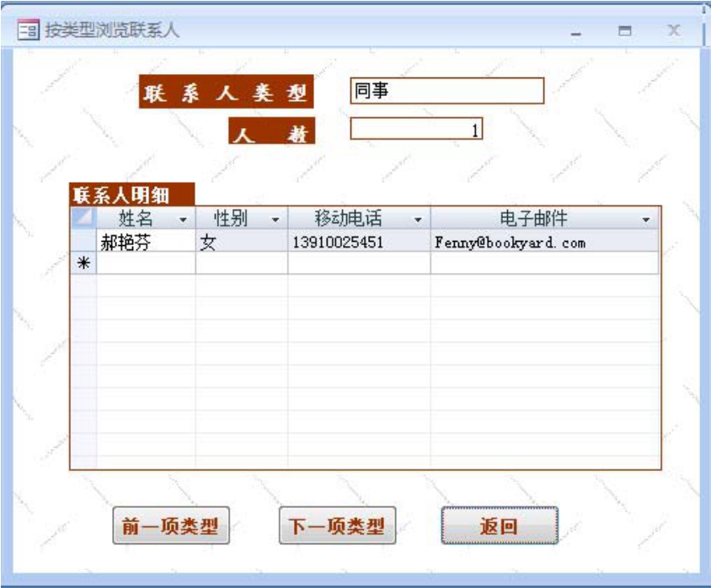Viewport: 711px width, 588px height.
Task: Minimize the 按类型浏览联系人 window
Action: pos(577,31)
